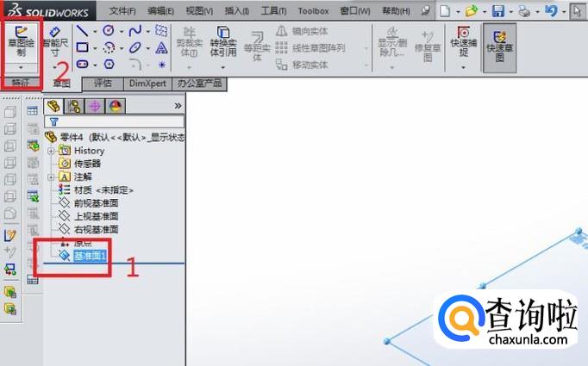Click the FeatureManager filter input field
588x366 pixels.
click(115, 121)
